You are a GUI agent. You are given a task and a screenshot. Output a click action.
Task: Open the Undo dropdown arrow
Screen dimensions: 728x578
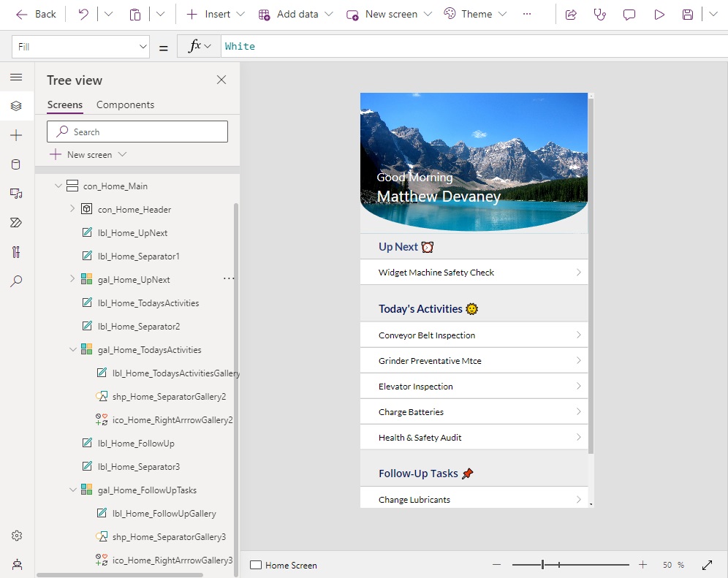(109, 15)
